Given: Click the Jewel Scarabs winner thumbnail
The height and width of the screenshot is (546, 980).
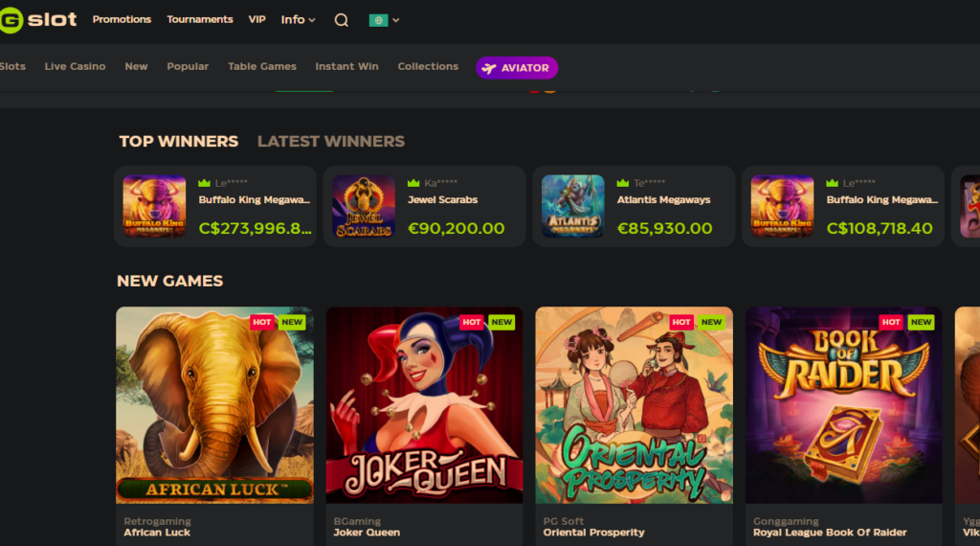Looking at the screenshot, I should [364, 206].
